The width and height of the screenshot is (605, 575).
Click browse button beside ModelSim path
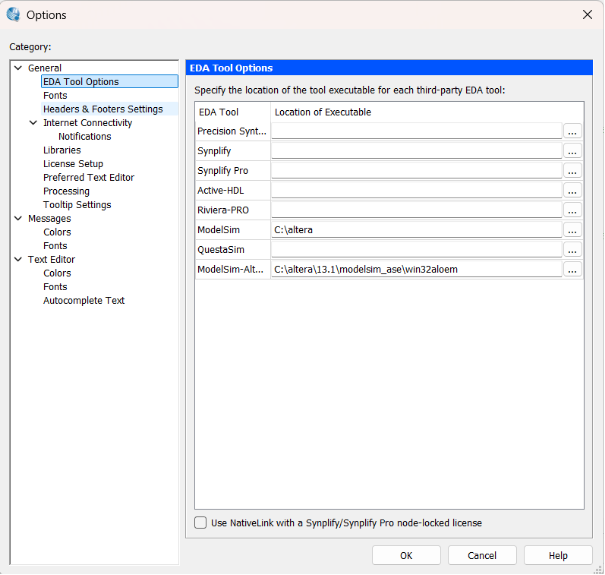572,230
